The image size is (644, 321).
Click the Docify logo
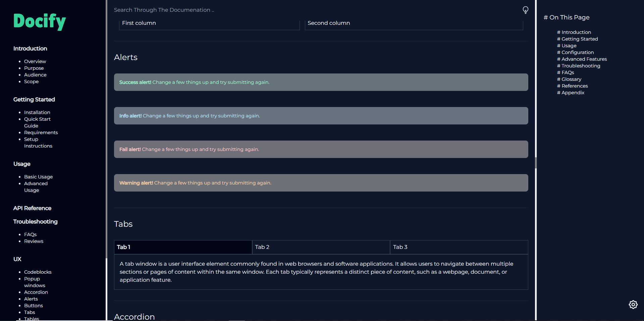point(39,21)
